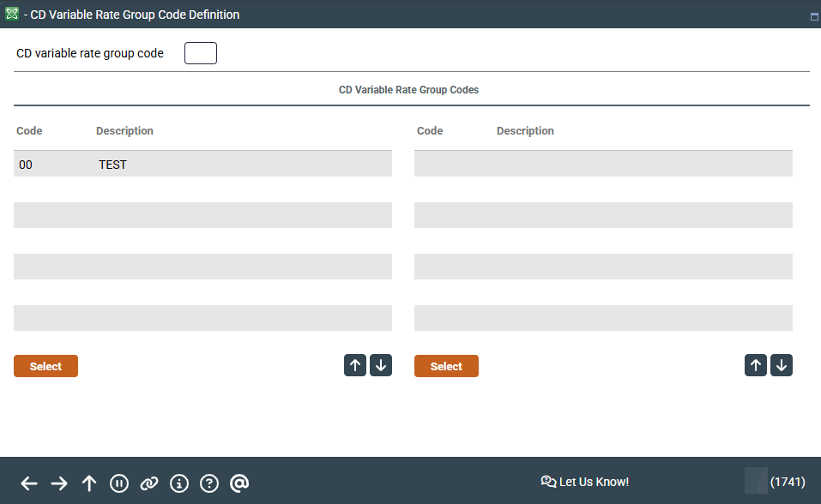This screenshot has height=504, width=821.
Task: Open the chain link icon
Action: 149,483
